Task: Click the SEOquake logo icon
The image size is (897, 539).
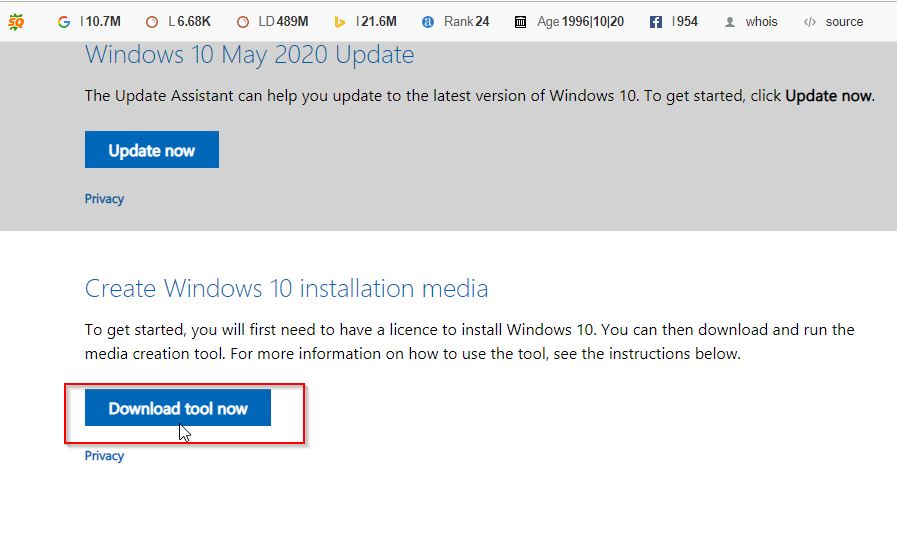Action: (x=16, y=22)
